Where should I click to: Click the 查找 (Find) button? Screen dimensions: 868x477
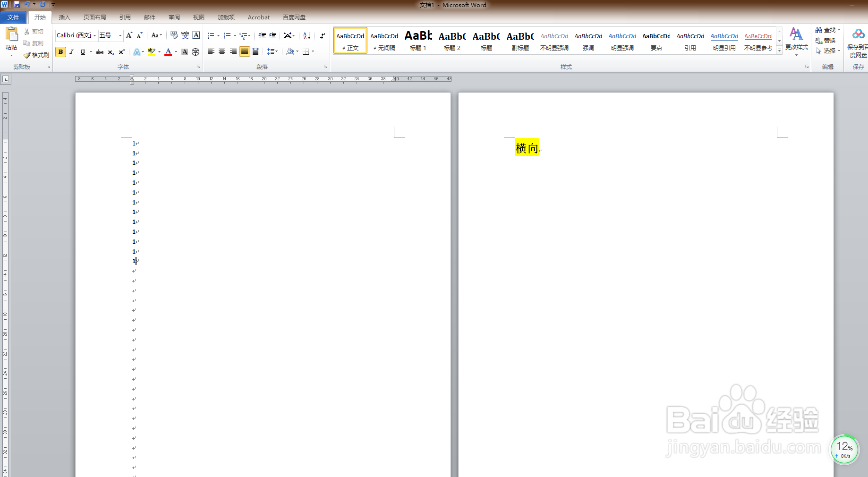coord(827,30)
